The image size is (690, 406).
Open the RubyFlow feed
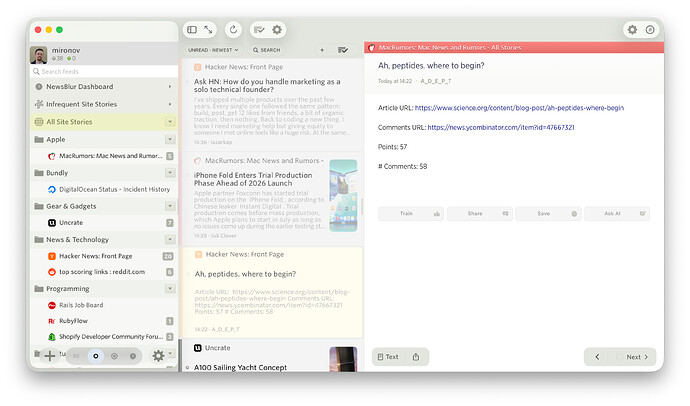(104, 321)
